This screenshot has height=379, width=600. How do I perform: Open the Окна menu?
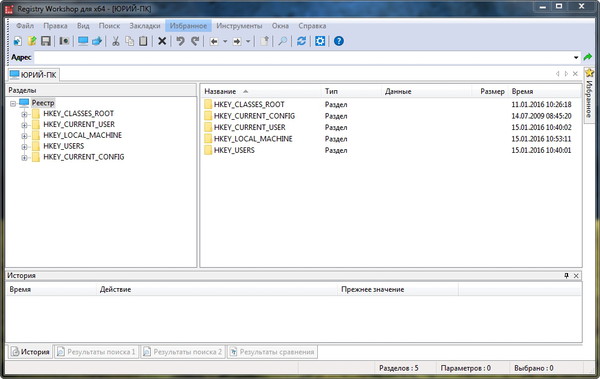click(x=280, y=26)
